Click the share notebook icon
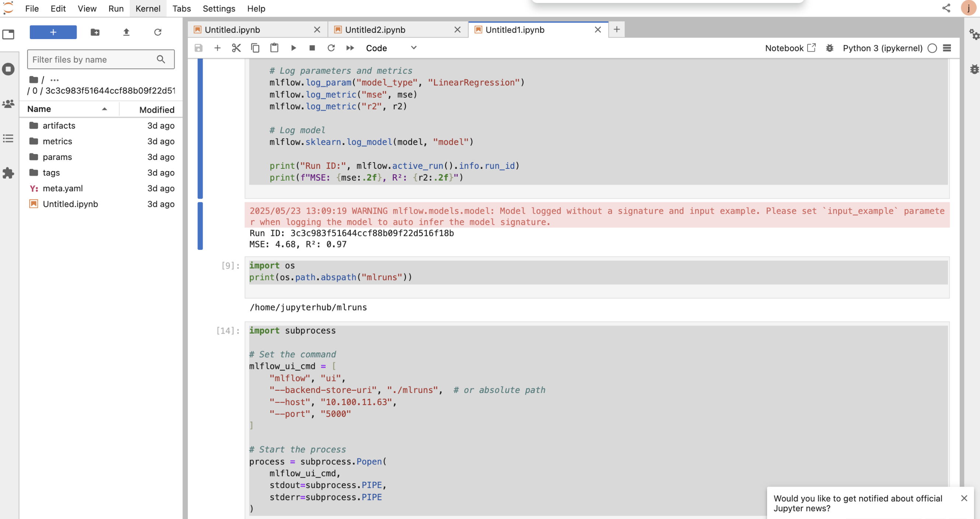The height and width of the screenshot is (519, 980). click(x=946, y=8)
